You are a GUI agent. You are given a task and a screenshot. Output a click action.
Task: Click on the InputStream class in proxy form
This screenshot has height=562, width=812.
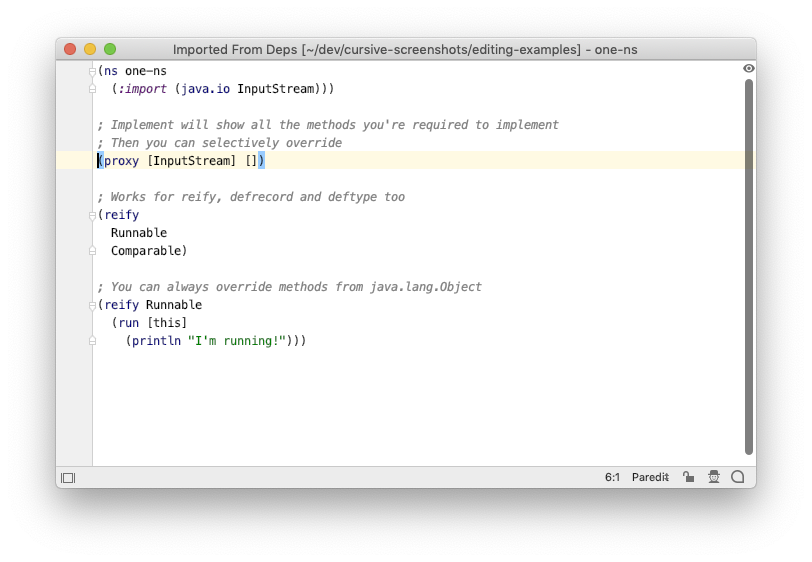point(192,161)
